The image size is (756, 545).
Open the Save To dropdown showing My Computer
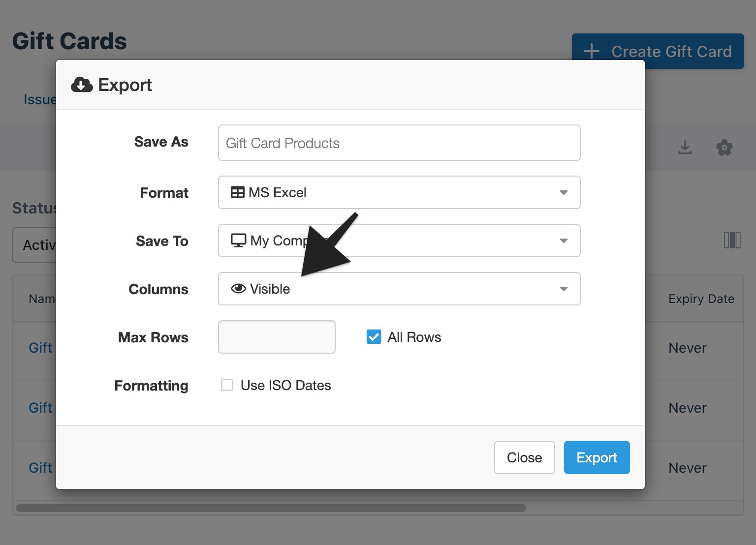click(399, 241)
